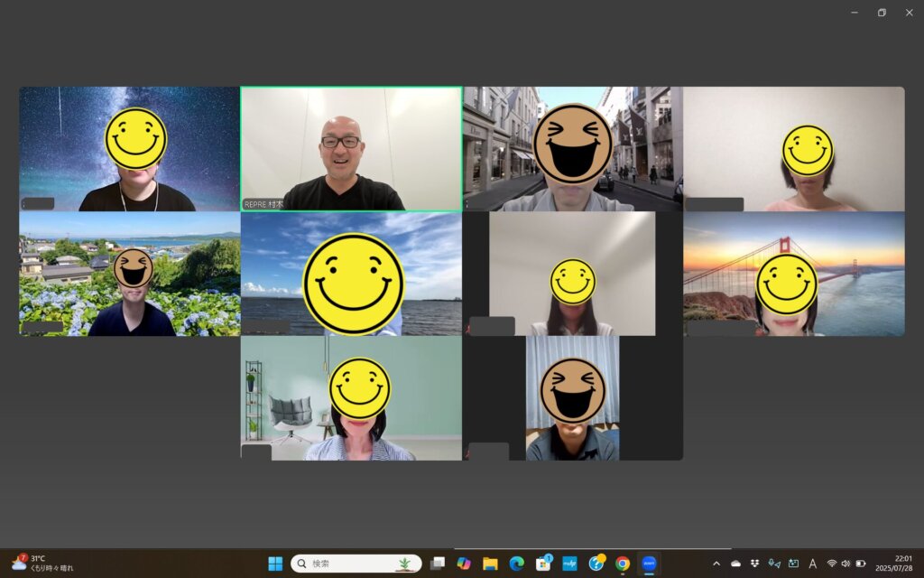Image resolution: width=924 pixels, height=578 pixels.
Task: Open the Windows Start menu
Action: (275, 564)
